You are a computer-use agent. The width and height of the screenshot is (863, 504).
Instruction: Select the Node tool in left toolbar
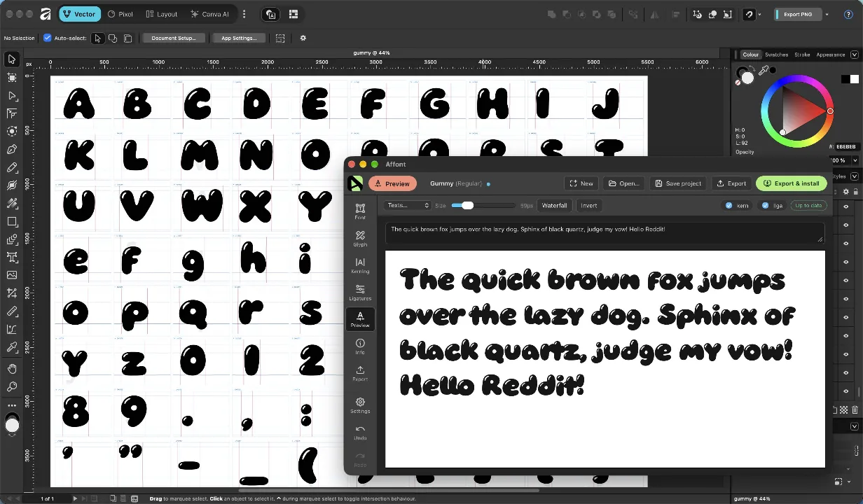pyautogui.click(x=12, y=96)
